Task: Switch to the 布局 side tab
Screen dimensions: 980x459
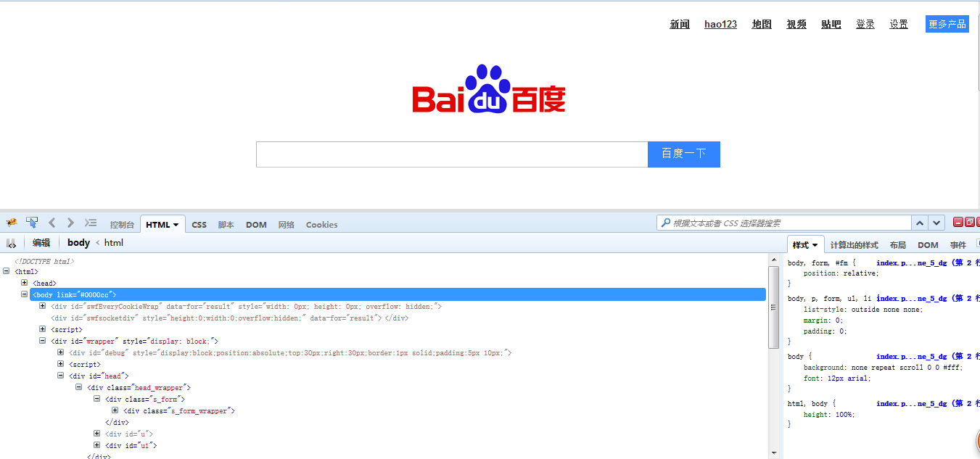Action: pyautogui.click(x=898, y=245)
